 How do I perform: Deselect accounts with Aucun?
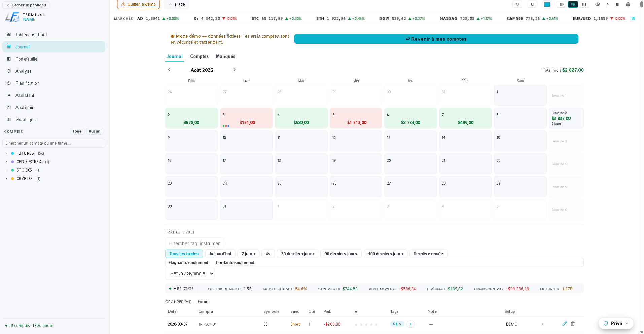[x=95, y=131]
